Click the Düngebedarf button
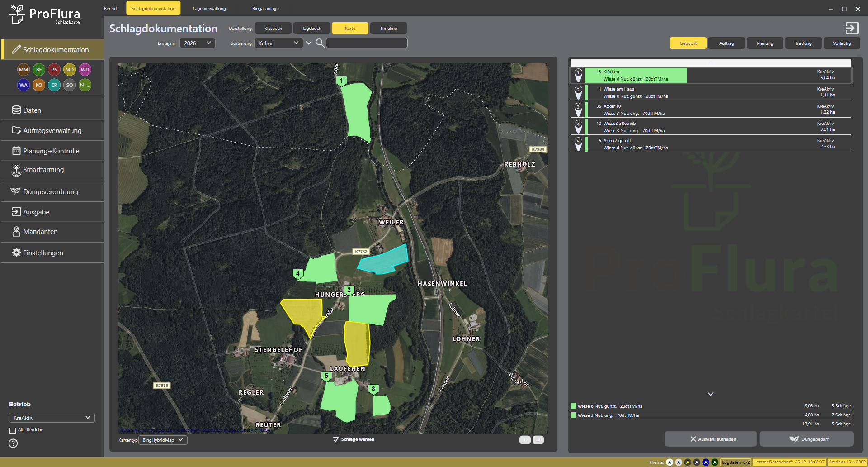Screen dimensions: 868x467 coord(807,439)
